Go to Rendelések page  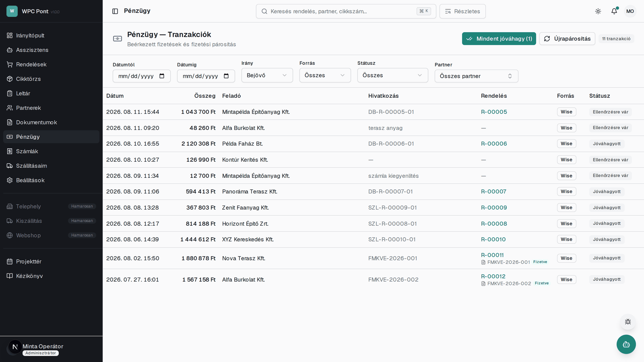51,64
